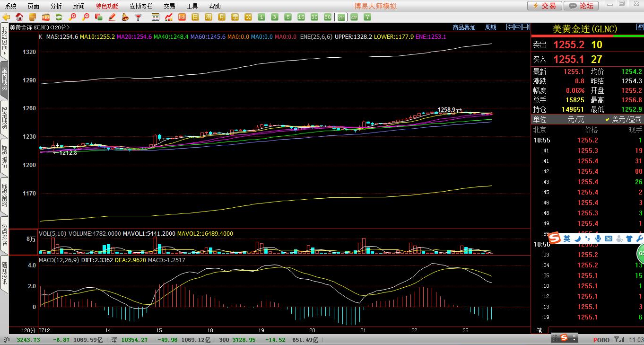Click the zoom in magnifier icon

[72, 17]
